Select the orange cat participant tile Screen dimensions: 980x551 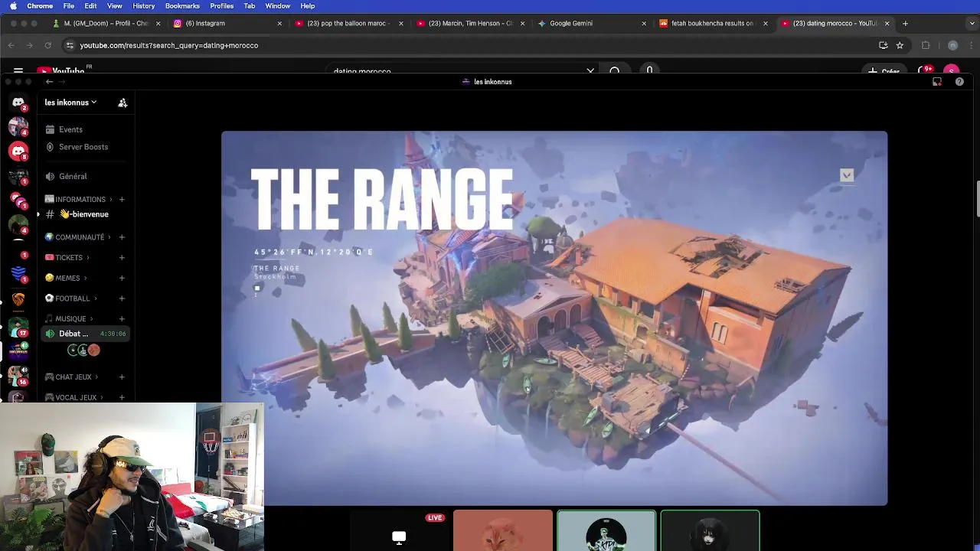pyautogui.click(x=502, y=530)
